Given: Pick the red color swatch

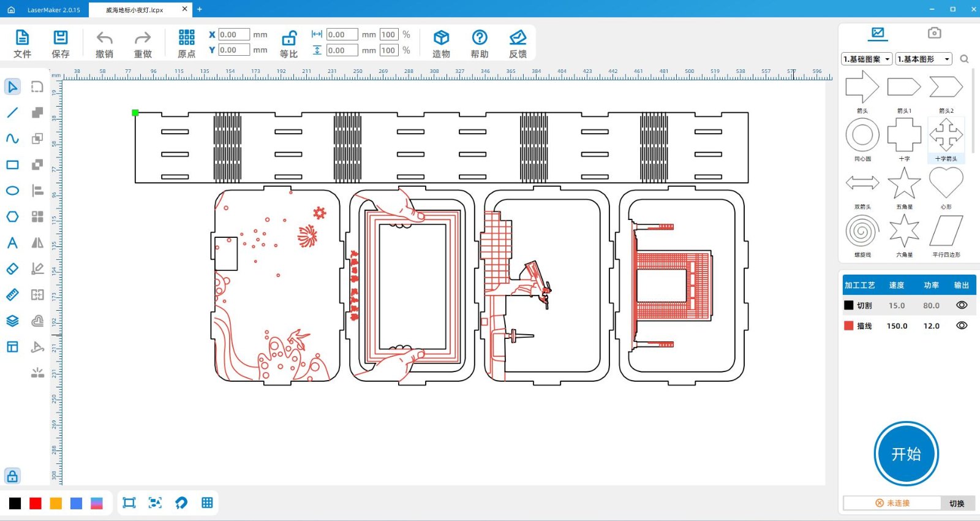Looking at the screenshot, I should (x=36, y=503).
